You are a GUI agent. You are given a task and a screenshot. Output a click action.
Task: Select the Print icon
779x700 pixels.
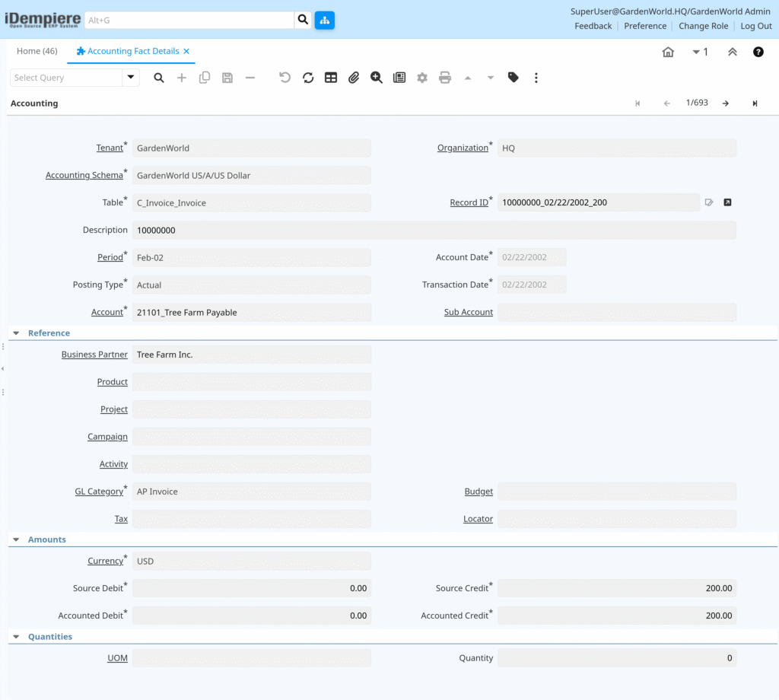445,78
